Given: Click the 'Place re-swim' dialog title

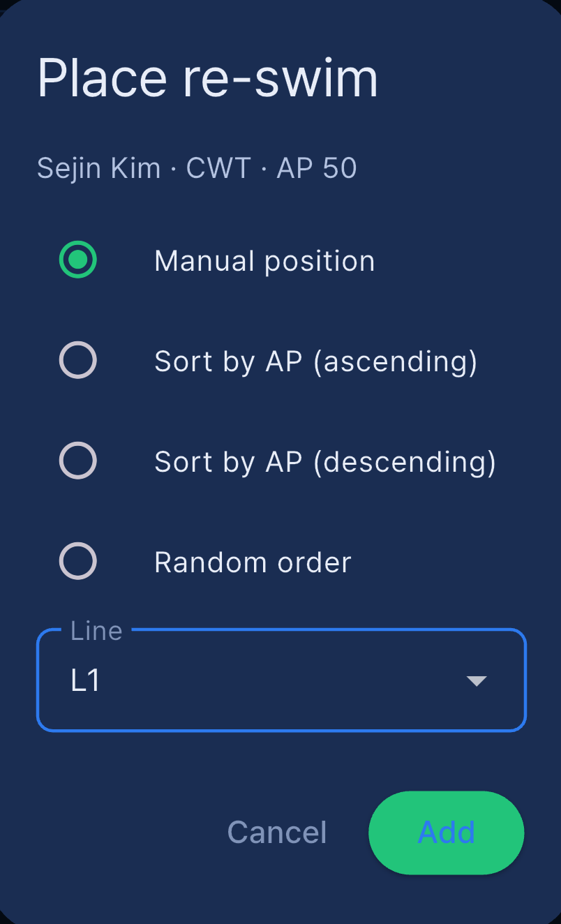Looking at the screenshot, I should pyautogui.click(x=207, y=77).
